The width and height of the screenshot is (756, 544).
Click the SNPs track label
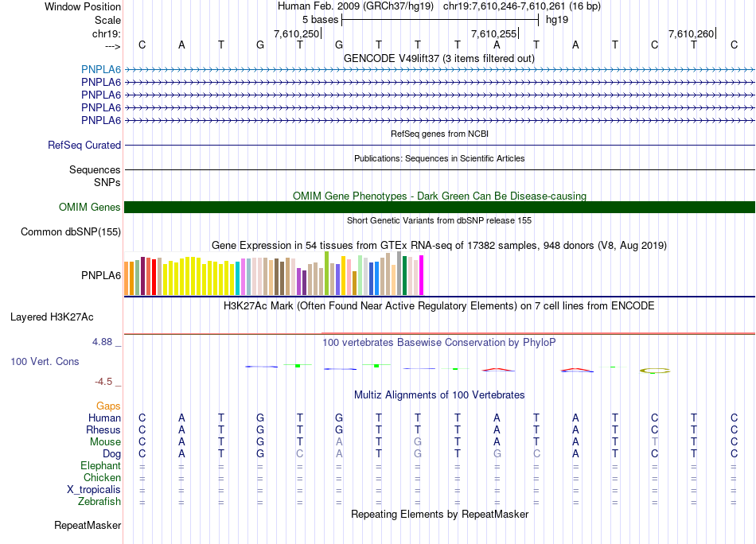tap(107, 183)
